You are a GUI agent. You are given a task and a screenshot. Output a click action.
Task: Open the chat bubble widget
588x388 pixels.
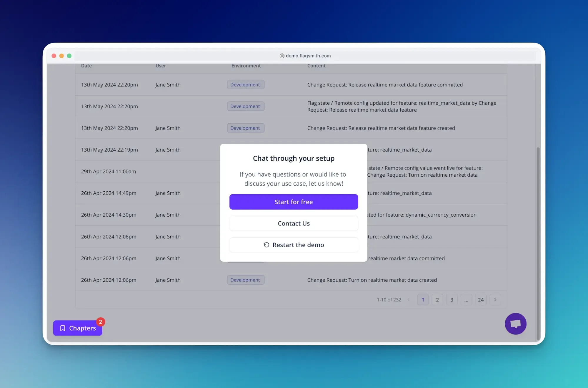click(x=515, y=324)
